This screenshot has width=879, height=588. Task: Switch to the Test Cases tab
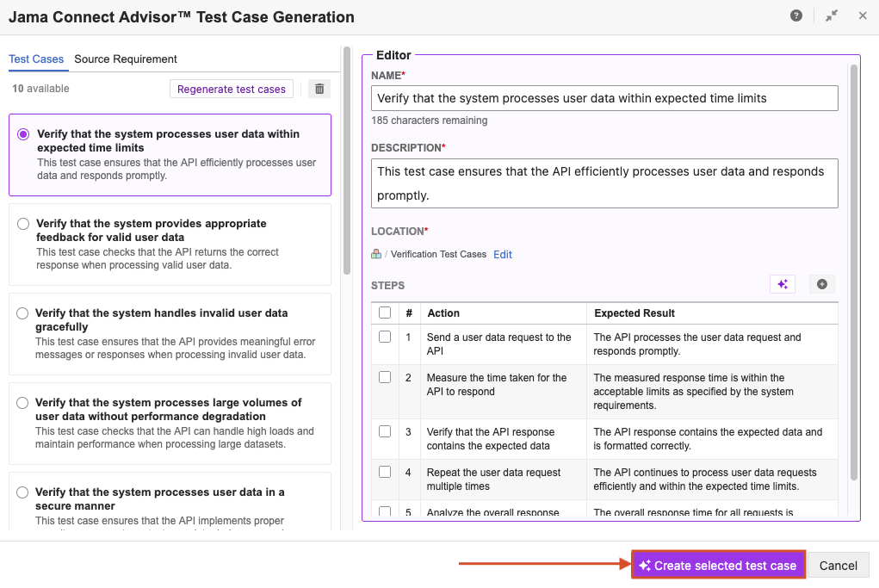pyautogui.click(x=37, y=59)
